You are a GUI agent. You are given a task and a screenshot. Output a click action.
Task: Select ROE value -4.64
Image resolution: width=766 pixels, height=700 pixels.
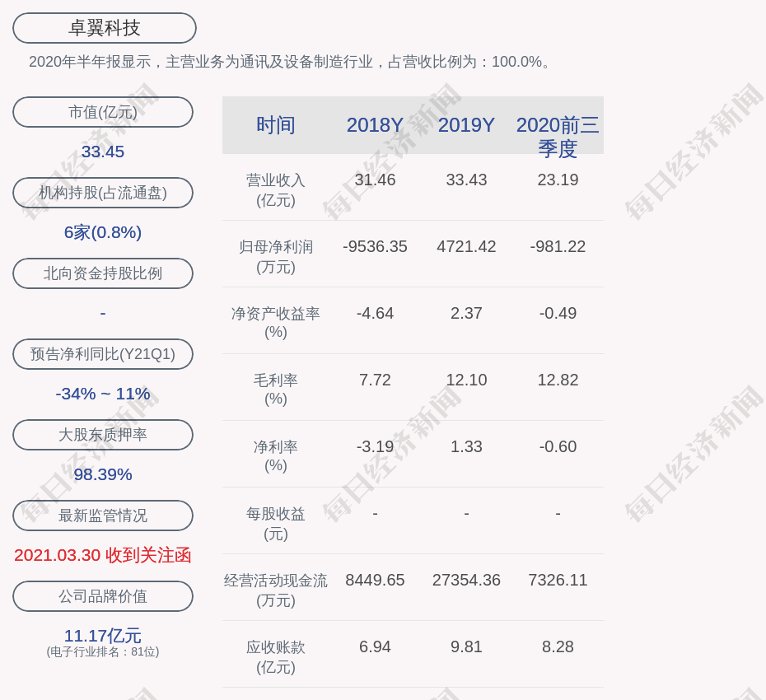375,313
